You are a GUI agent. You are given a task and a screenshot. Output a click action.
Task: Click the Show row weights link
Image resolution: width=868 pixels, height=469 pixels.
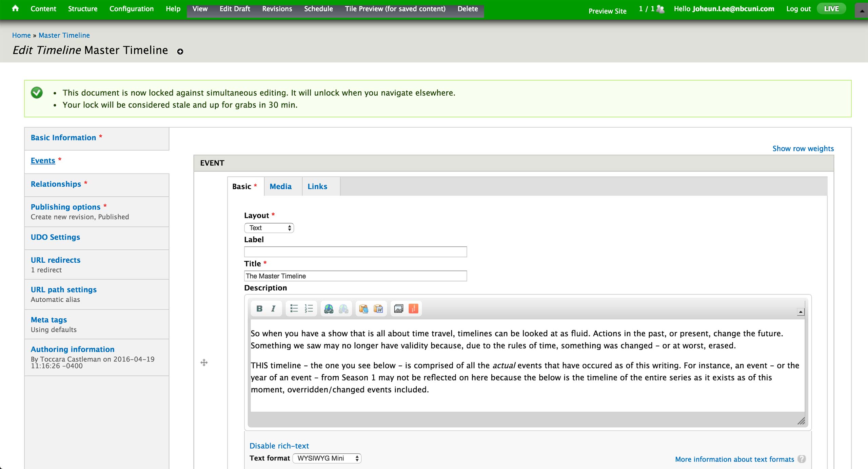click(x=803, y=148)
